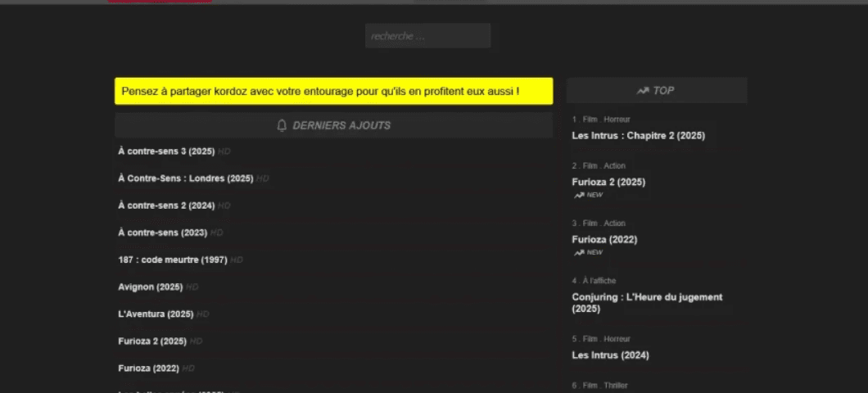Click the HD badge beside L'Aventura (2025)
The image size is (868, 393).
pyautogui.click(x=202, y=314)
